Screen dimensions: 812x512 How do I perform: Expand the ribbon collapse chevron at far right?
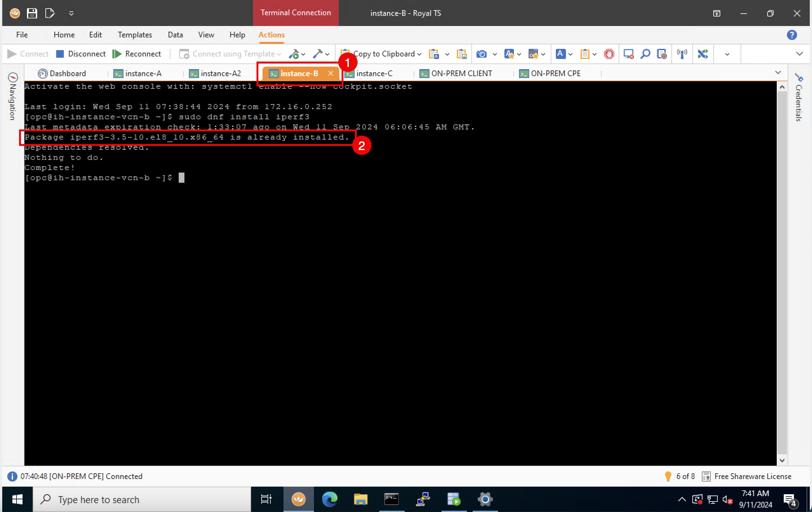[x=799, y=54]
